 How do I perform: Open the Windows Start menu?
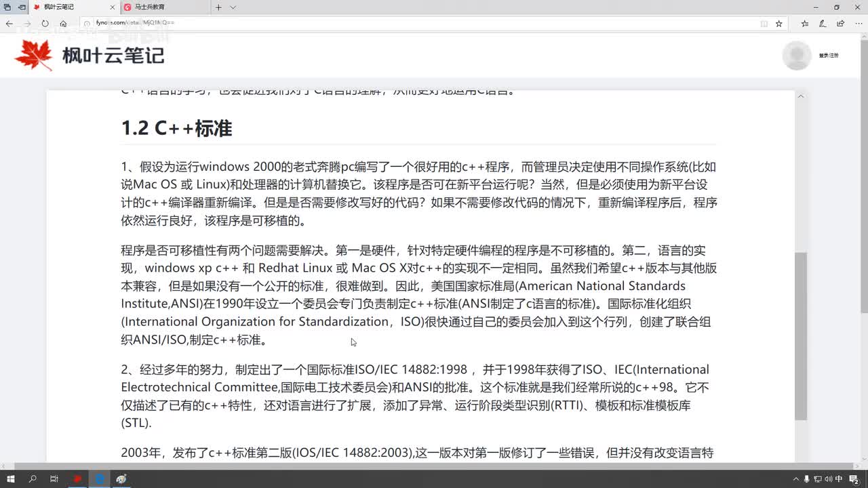tap(9, 479)
